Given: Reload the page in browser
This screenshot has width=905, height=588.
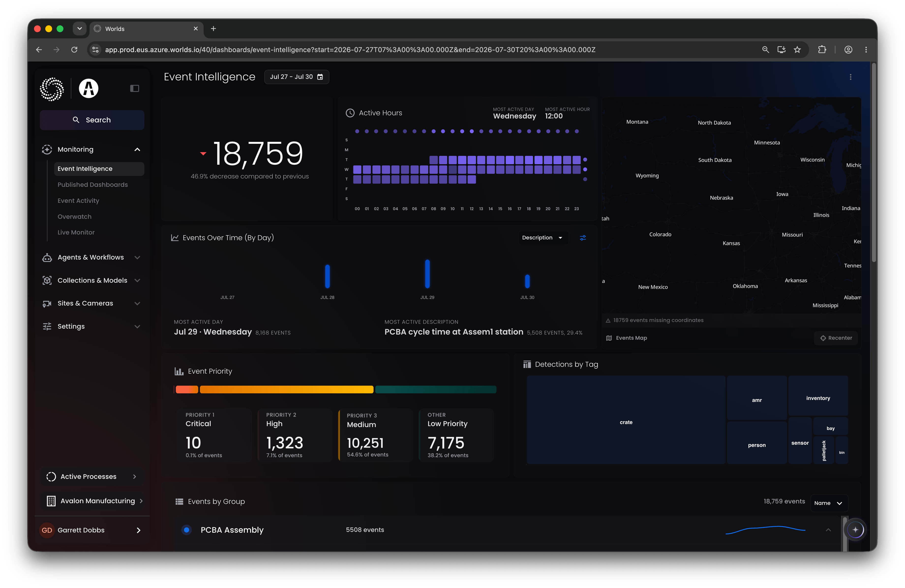Looking at the screenshot, I should tap(75, 50).
